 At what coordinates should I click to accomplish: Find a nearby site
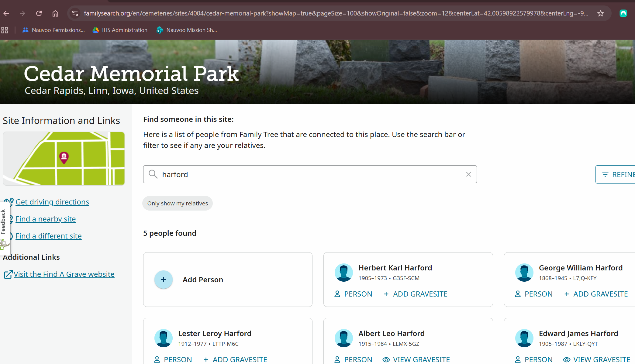(46, 219)
